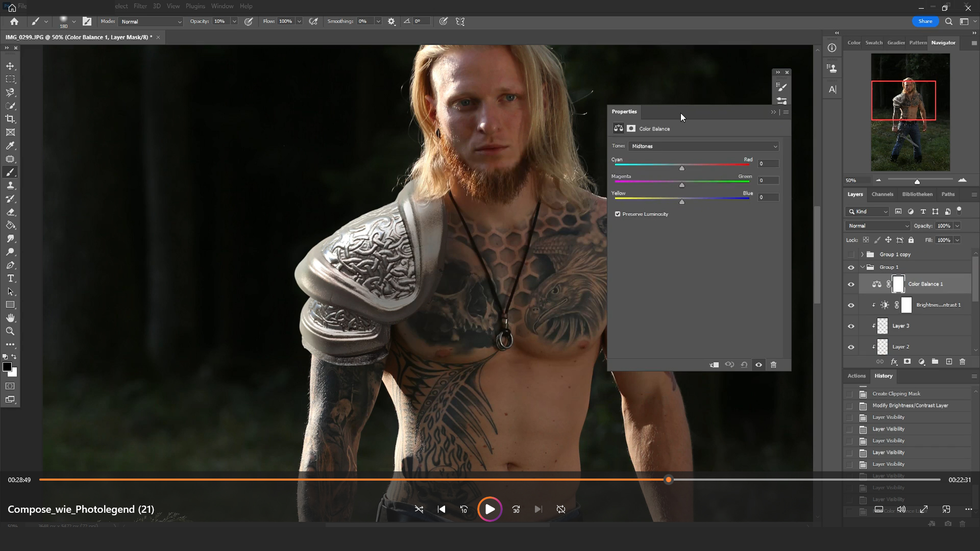Create new adjustment layer icon
The image size is (980, 551).
click(x=921, y=362)
